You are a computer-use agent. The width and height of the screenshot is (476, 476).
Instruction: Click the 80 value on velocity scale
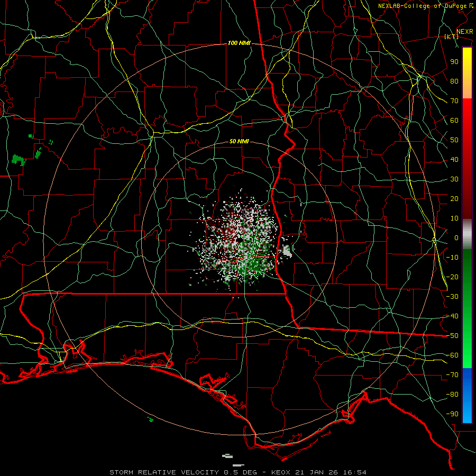pos(454,81)
